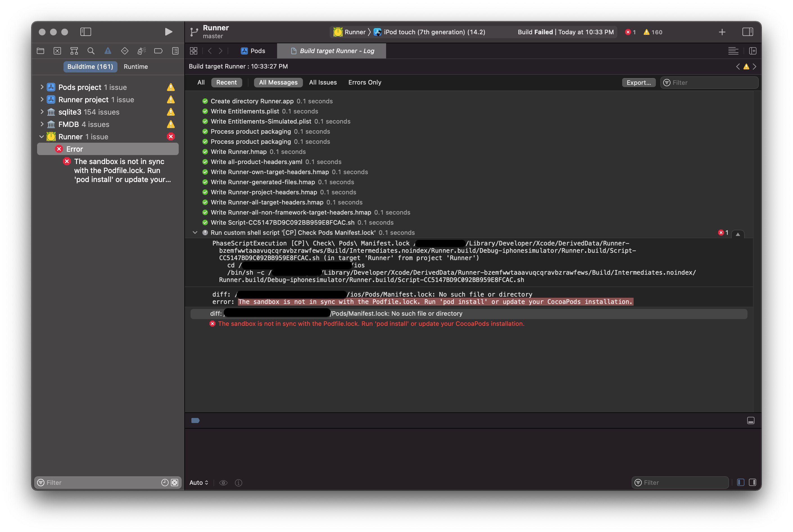The height and width of the screenshot is (532, 793).
Task: Toggle the navigator sidebar panel
Action: point(85,32)
